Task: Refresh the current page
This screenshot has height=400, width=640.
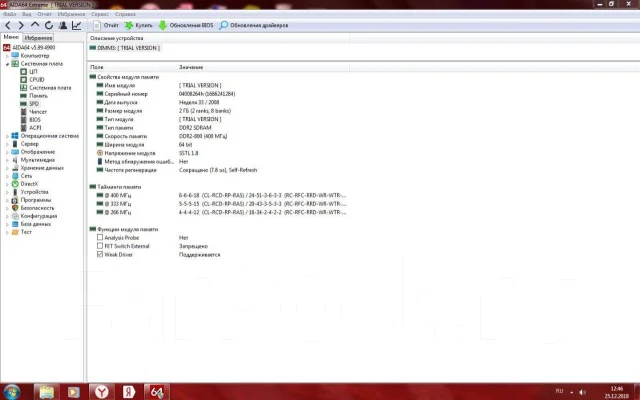Action: [x=49, y=25]
